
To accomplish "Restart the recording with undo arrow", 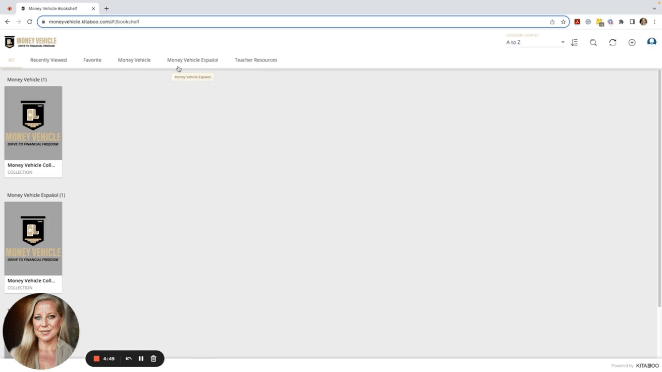I will (129, 359).
